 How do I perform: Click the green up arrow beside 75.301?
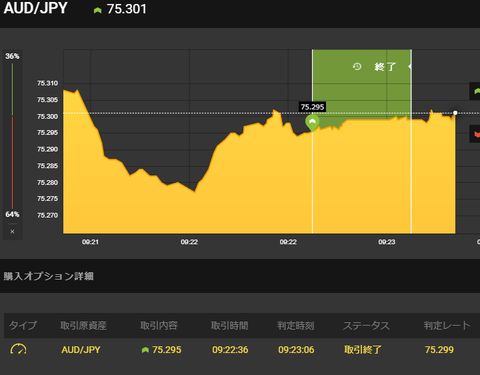pos(97,10)
